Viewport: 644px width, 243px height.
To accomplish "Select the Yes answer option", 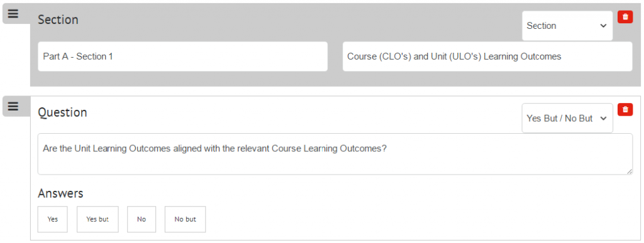I will 53,219.
